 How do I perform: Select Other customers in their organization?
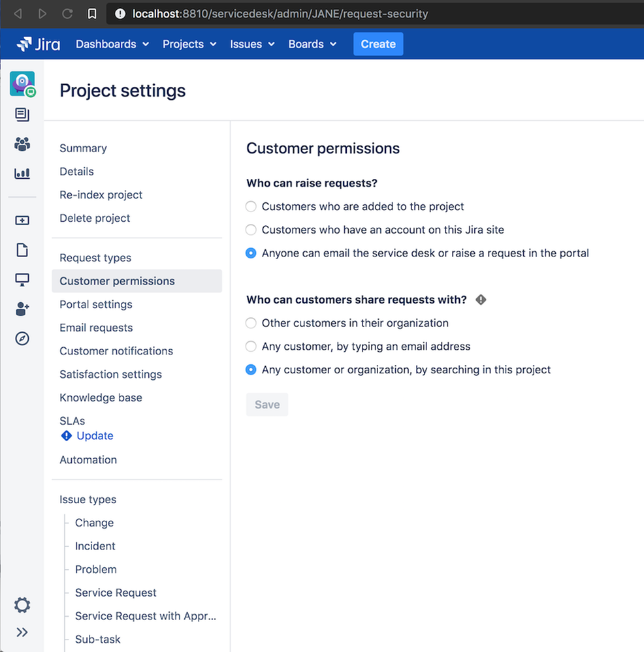tap(251, 322)
